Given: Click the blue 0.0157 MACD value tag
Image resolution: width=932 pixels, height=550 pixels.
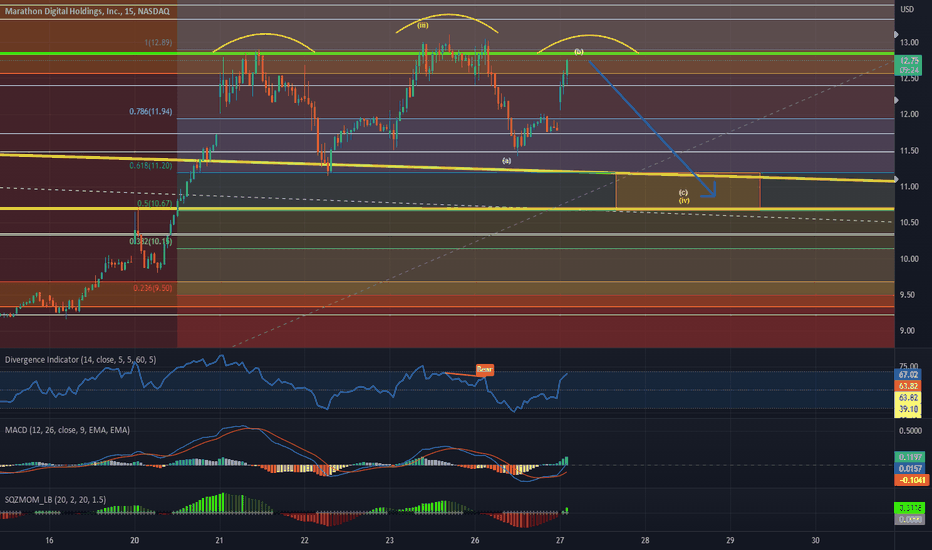Looking at the screenshot, I should (910, 469).
